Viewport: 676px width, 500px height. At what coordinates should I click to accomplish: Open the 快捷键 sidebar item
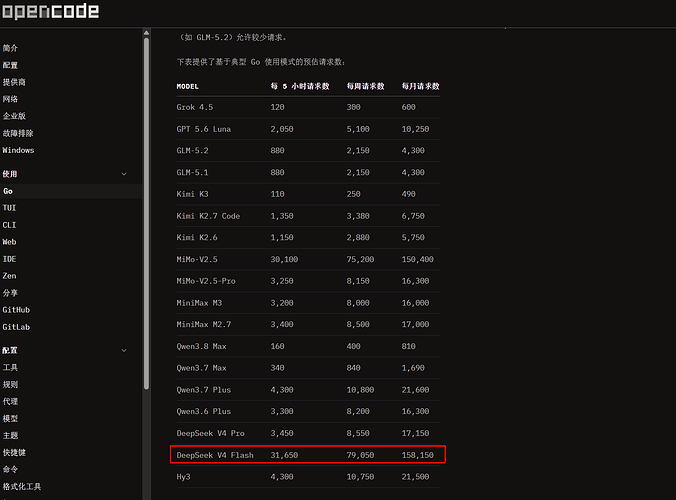[x=14, y=453]
